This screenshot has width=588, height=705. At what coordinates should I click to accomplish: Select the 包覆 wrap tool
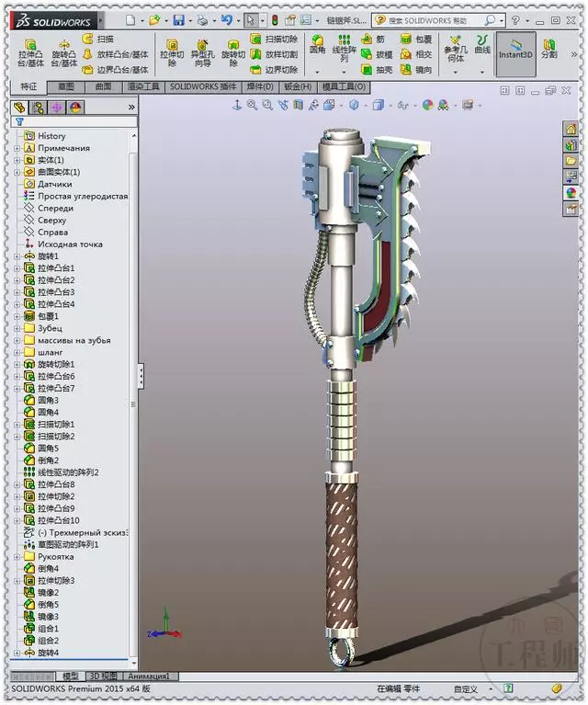pos(416,40)
